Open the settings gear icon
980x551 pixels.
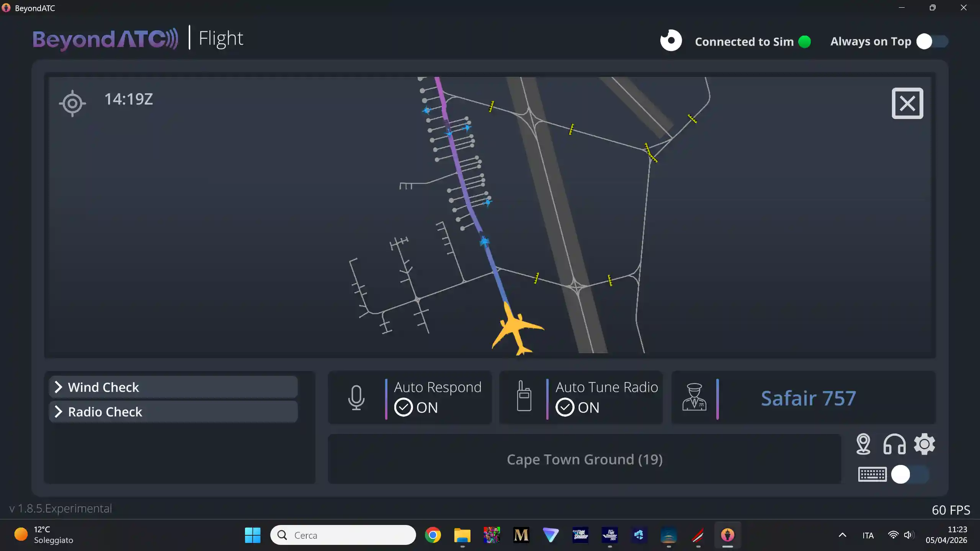(x=924, y=444)
